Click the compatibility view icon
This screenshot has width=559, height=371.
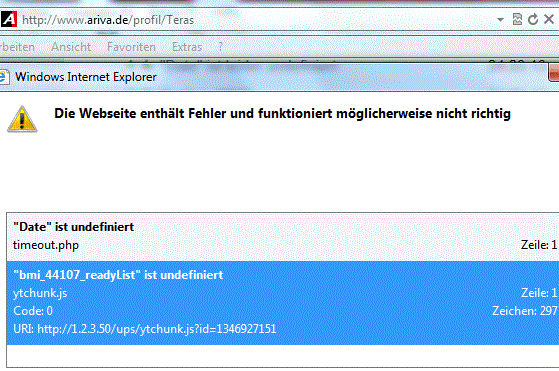pyautogui.click(x=517, y=19)
